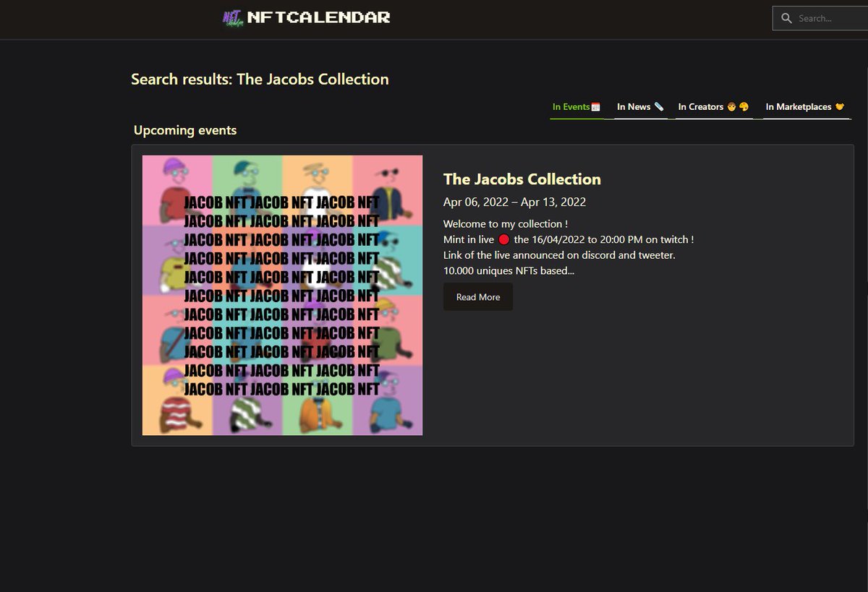Click the '10.000 uniques NFTs based...' text

pos(509,271)
